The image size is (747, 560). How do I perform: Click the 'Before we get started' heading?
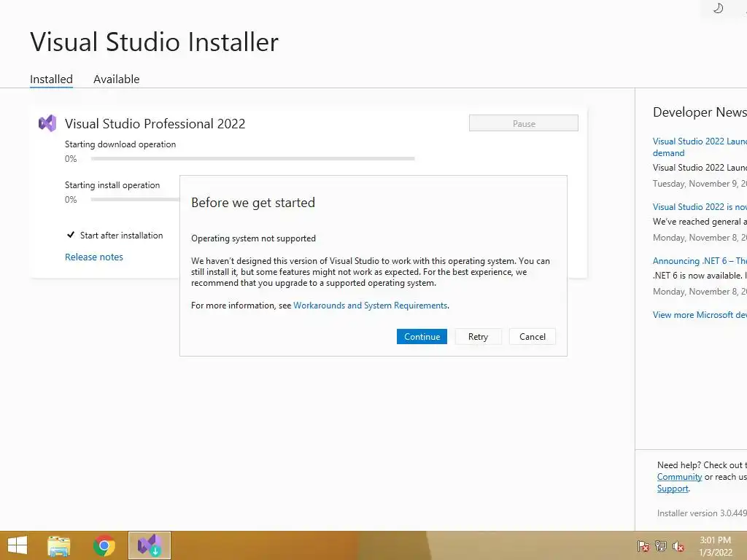[x=253, y=203]
